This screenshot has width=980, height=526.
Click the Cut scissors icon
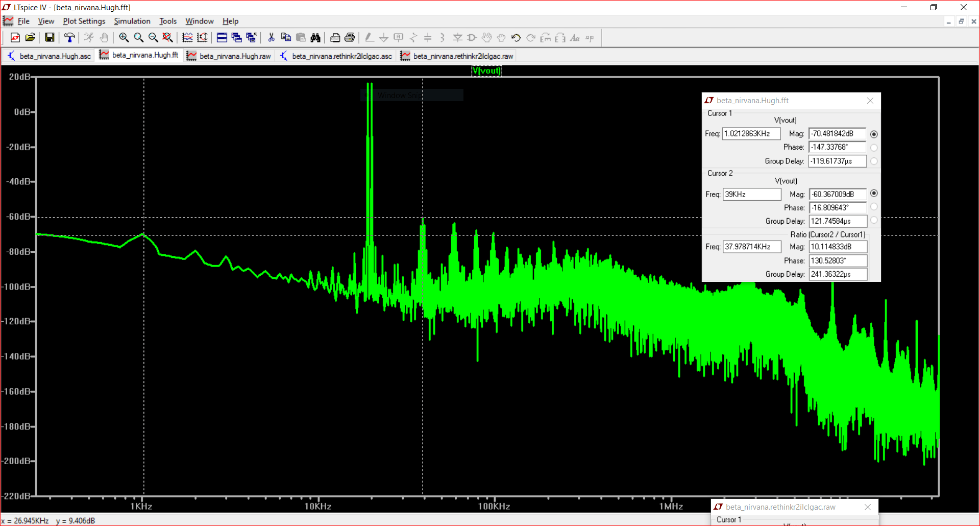pos(271,37)
